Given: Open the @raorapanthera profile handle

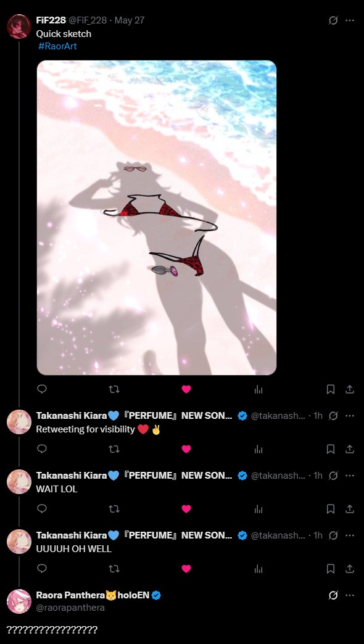Looking at the screenshot, I should (x=70, y=608).
